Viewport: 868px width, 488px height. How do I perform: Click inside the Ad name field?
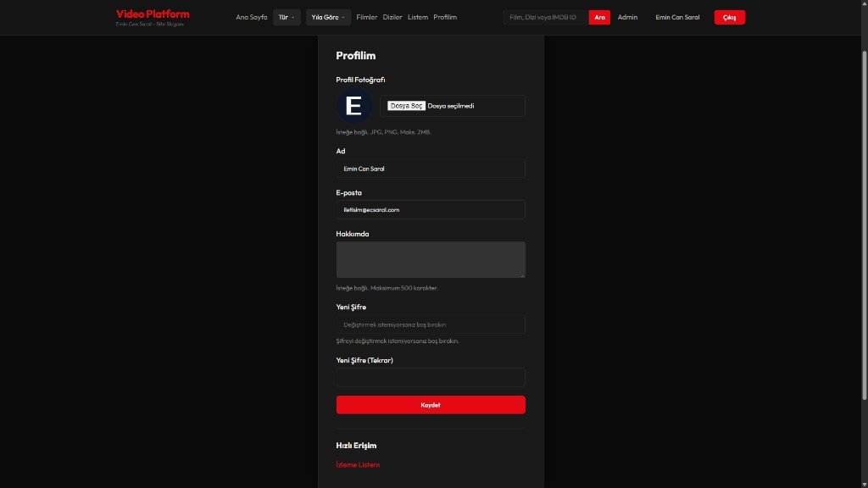click(431, 168)
